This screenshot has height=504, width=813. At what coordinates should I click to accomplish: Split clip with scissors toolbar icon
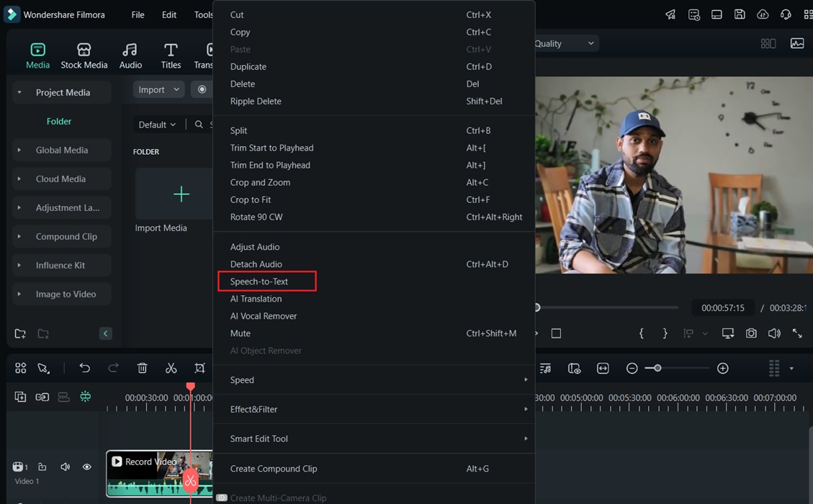171,368
